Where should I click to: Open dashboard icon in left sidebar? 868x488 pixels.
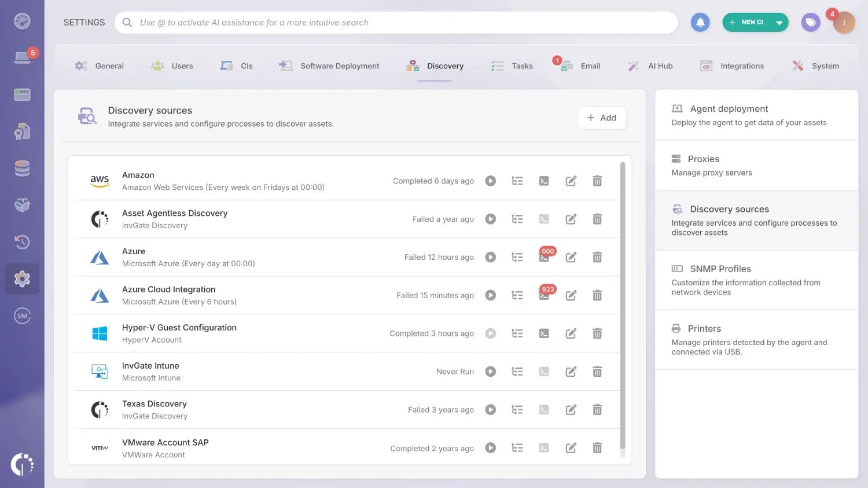(x=22, y=21)
